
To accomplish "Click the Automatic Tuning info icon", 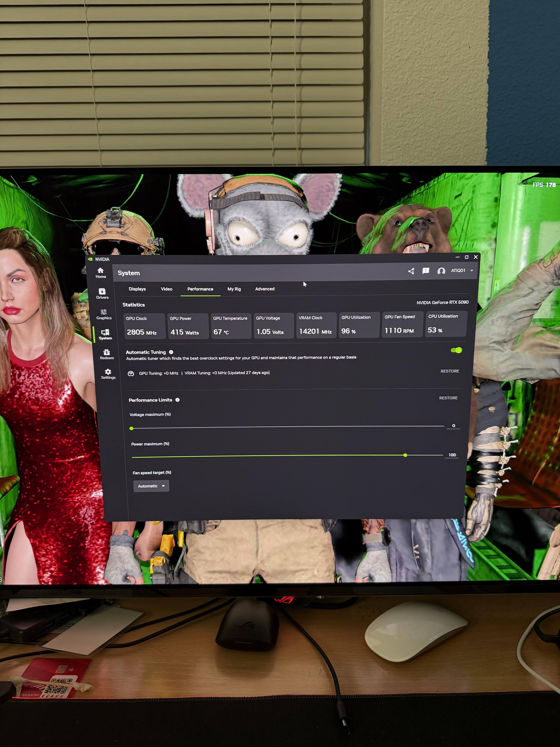I will click(x=171, y=352).
